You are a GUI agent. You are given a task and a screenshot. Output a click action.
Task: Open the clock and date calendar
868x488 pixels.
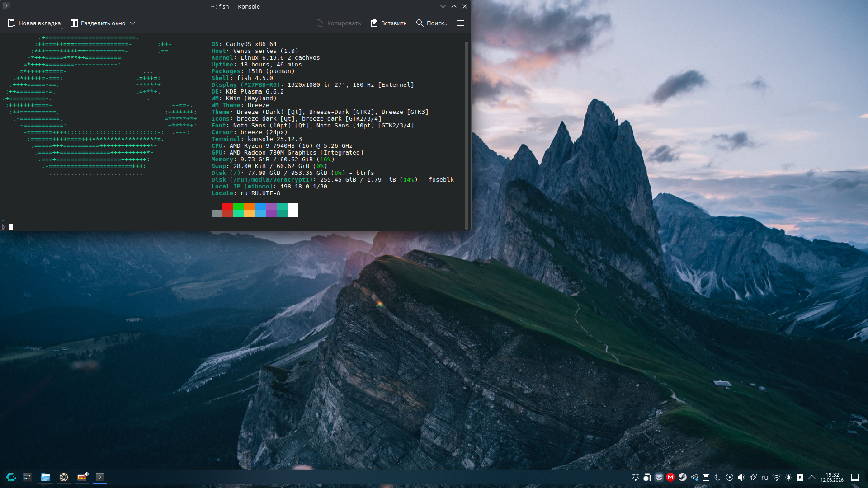[x=832, y=477]
